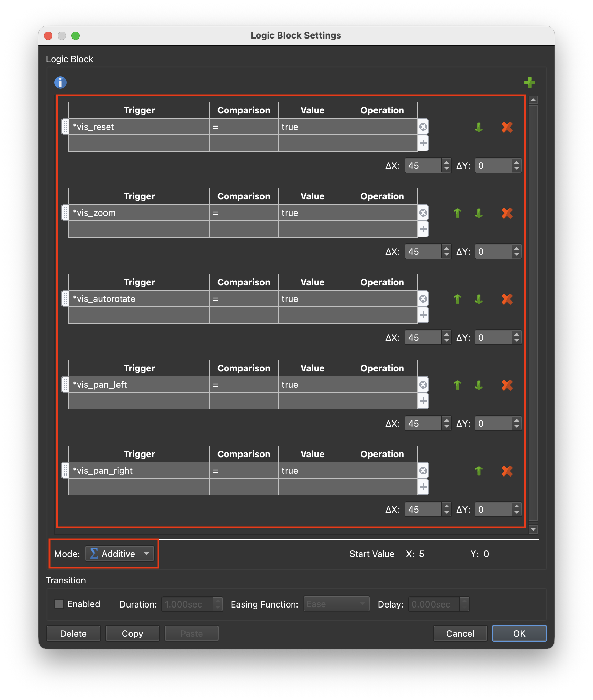
Task: Remove the *vis_pan_left trigger row
Action: pyautogui.click(x=423, y=385)
